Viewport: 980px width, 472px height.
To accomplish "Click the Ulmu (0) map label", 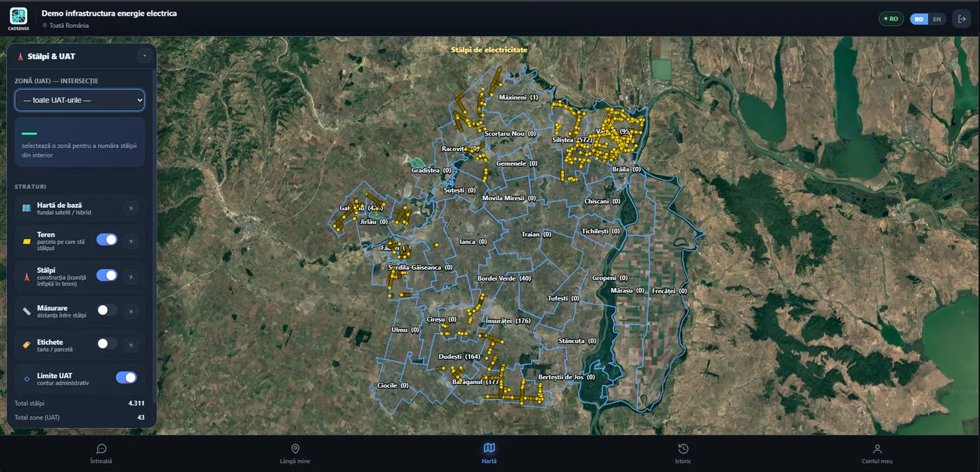I will (x=406, y=330).
